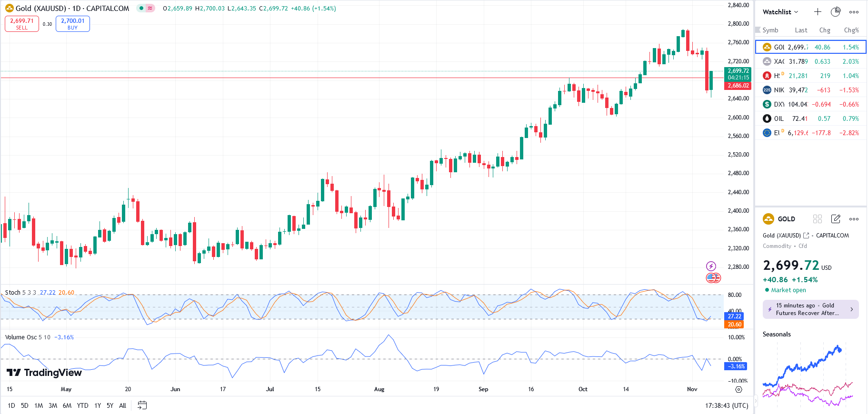This screenshot has height=414, width=868.
Task: Click the purple lightning news marker on chart
Action: [x=711, y=266]
